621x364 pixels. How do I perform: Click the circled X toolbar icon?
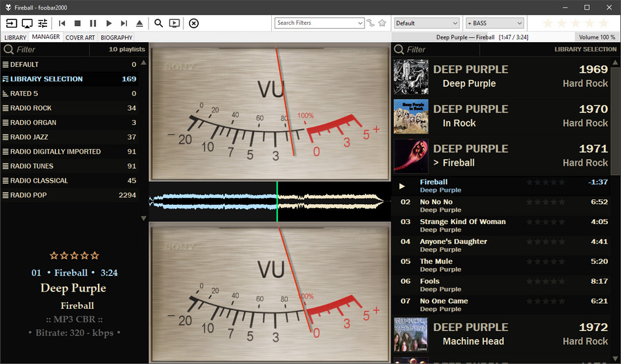(194, 23)
